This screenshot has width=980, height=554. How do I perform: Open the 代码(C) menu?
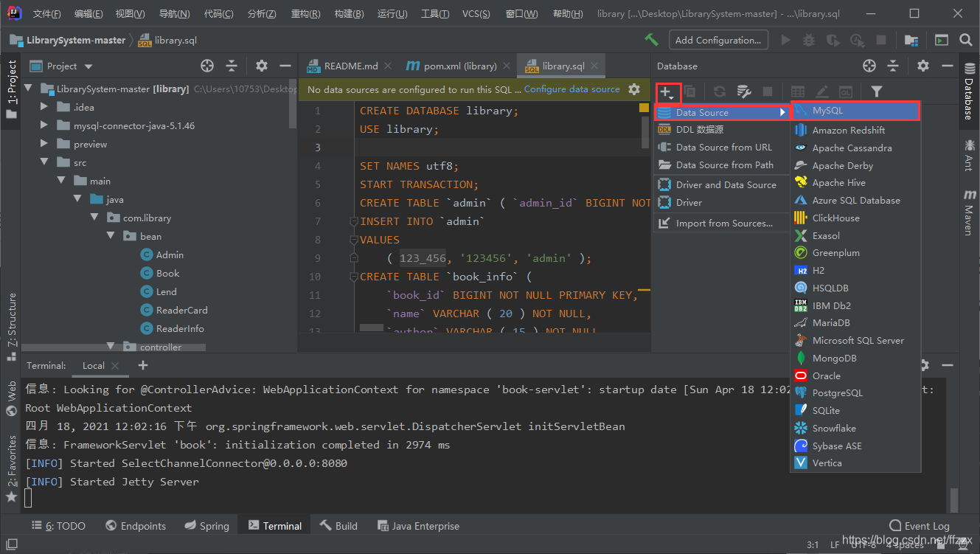[218, 14]
